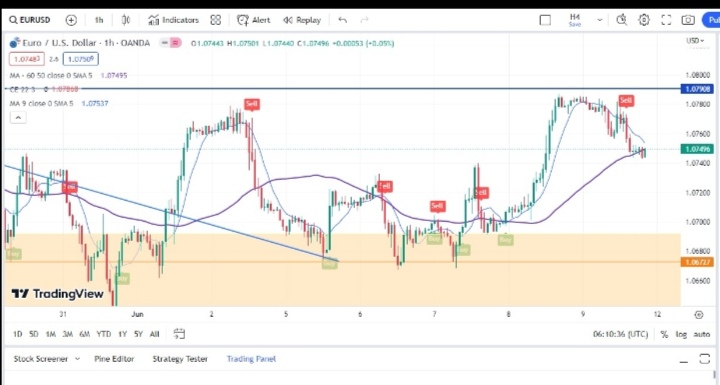Set date range to 6M
Viewport: 720px width, 385px height.
(84, 334)
